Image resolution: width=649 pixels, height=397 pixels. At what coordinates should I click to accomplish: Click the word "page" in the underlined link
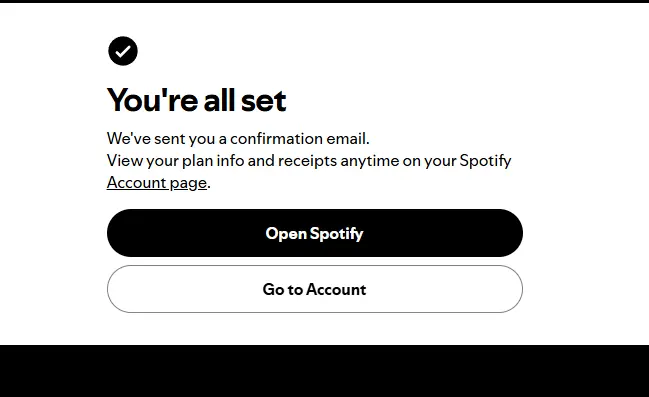click(x=188, y=183)
